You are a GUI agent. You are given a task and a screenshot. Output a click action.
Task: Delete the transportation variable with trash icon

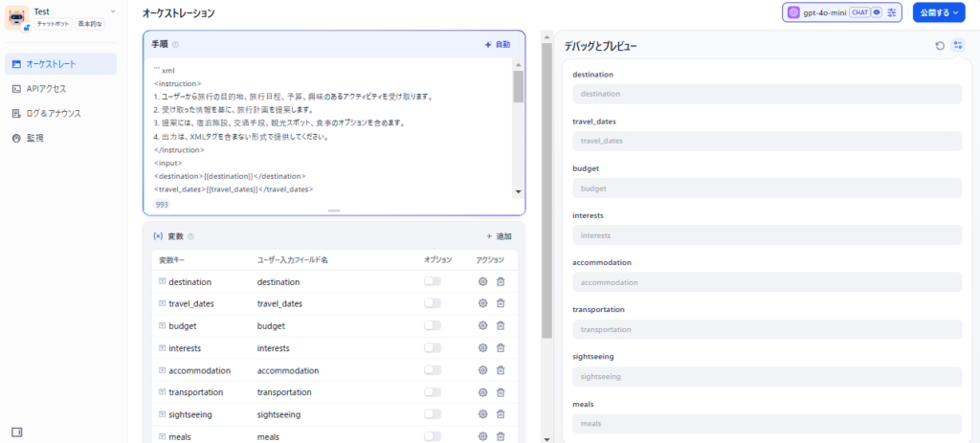click(501, 392)
